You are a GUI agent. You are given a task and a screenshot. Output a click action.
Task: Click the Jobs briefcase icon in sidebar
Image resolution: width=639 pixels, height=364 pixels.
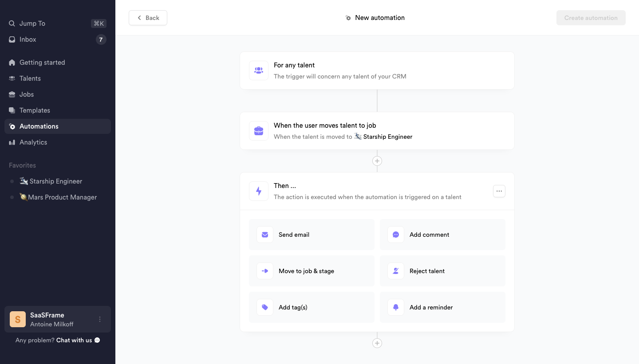[12, 94]
